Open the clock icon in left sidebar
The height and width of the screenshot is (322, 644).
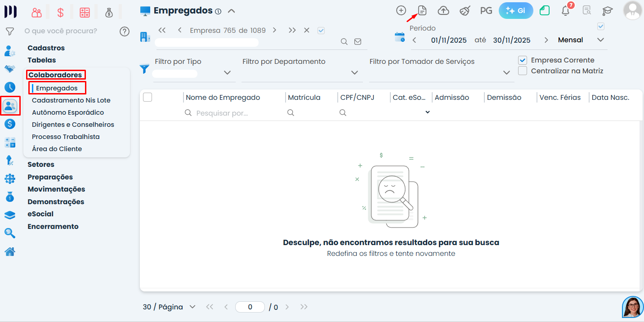[10, 87]
